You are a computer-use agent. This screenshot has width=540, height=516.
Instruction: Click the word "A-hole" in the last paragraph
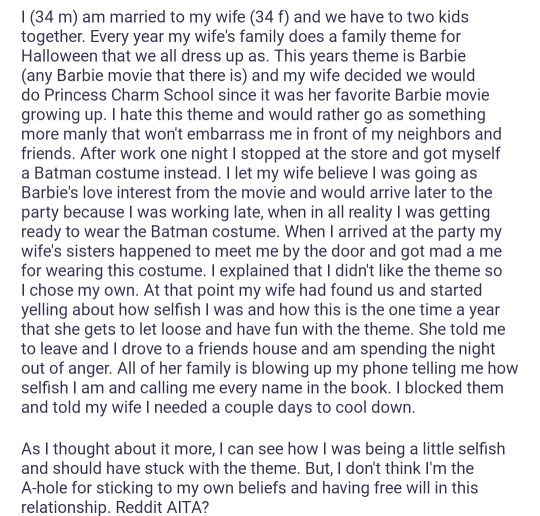coord(45,488)
